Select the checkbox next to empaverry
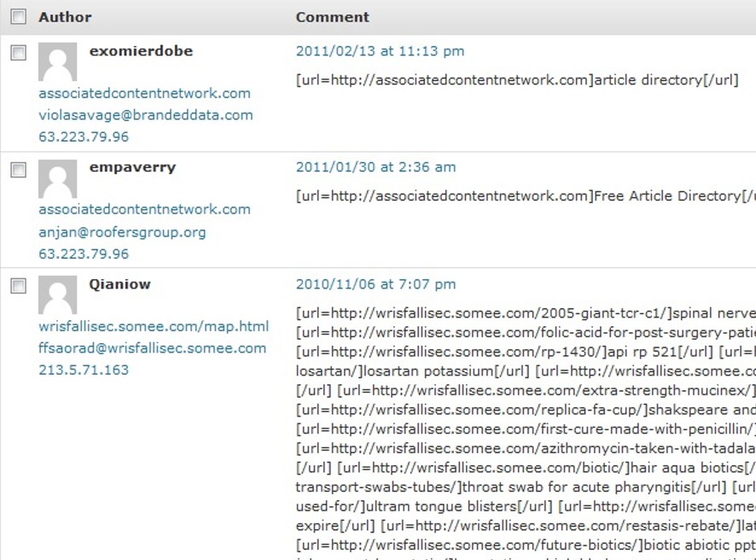Viewport: 756px width, 560px height. [18, 170]
